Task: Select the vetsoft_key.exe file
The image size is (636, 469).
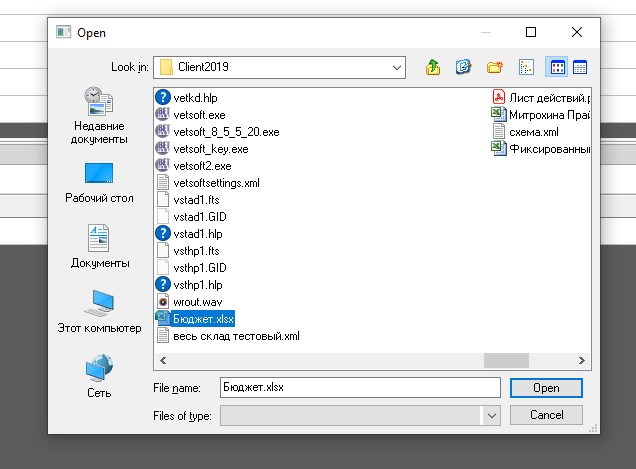Action: pyautogui.click(x=209, y=148)
